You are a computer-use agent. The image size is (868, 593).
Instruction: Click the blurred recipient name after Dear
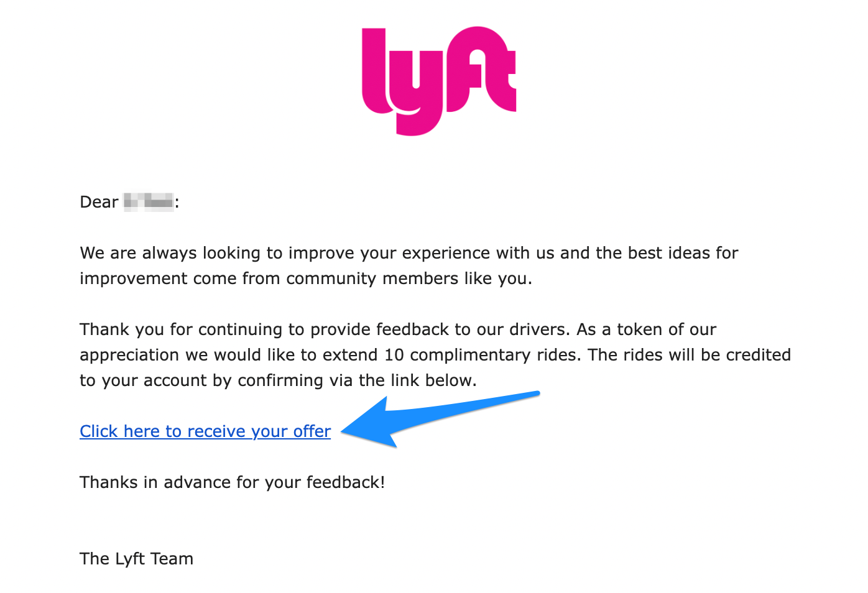click(149, 202)
